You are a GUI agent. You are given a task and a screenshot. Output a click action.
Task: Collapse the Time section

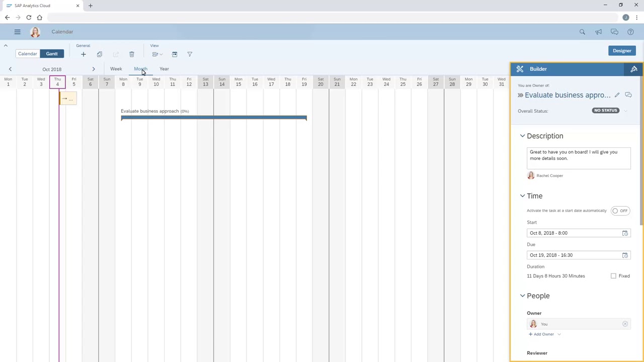[522, 196]
